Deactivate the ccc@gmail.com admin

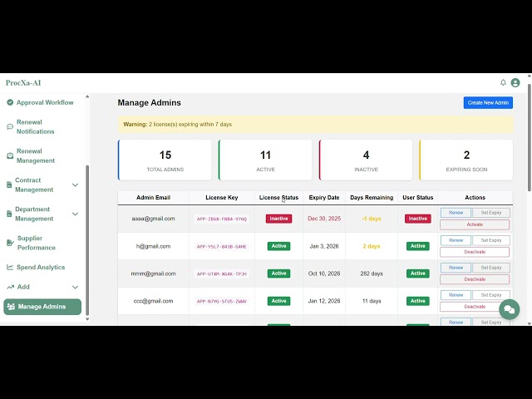click(475, 307)
